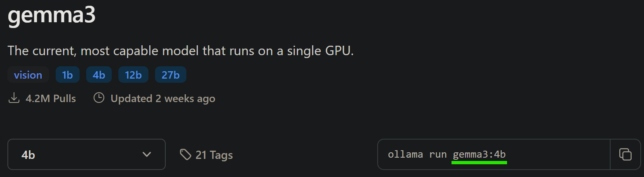Click the download icon beside pulls count
This screenshot has width=644, height=177.
pyautogui.click(x=14, y=98)
